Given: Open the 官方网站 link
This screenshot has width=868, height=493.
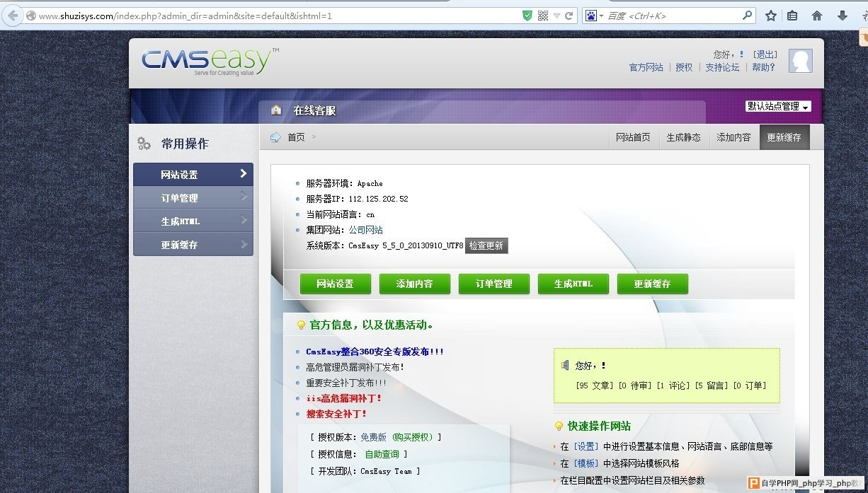Looking at the screenshot, I should (646, 68).
